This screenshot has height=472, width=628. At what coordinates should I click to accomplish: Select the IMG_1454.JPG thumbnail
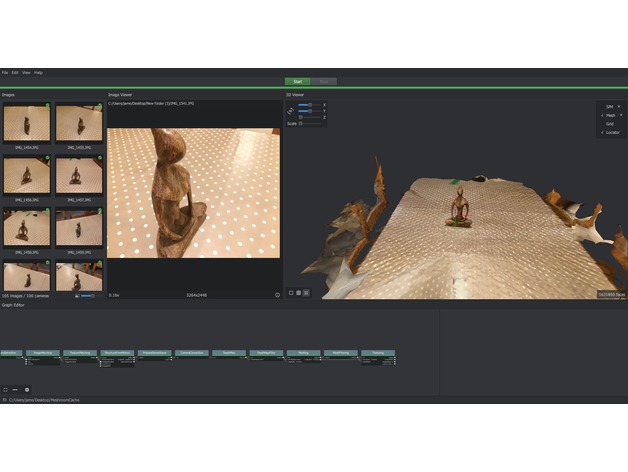tap(26, 124)
